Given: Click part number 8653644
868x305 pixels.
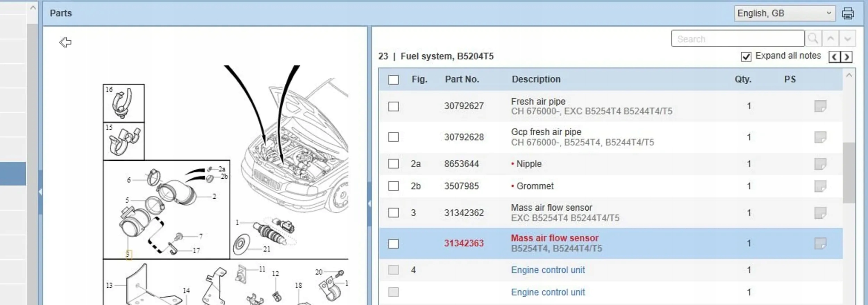Looking at the screenshot, I should point(461,164).
